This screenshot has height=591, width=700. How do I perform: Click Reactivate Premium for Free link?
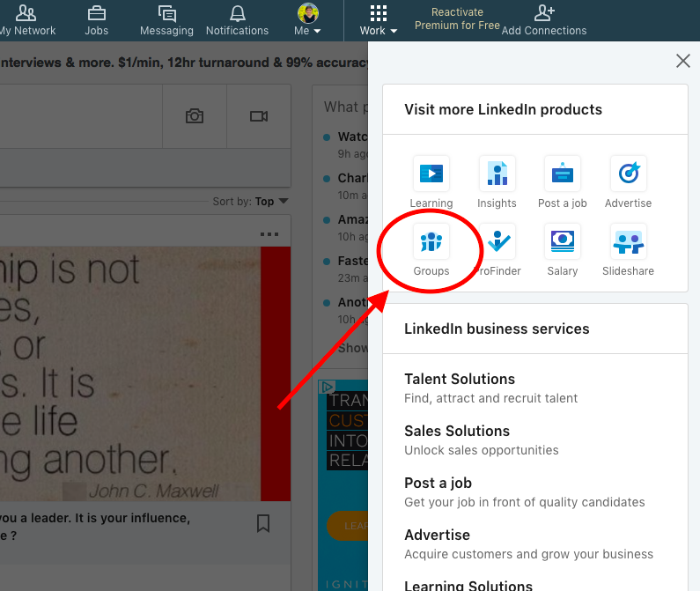coord(457,18)
